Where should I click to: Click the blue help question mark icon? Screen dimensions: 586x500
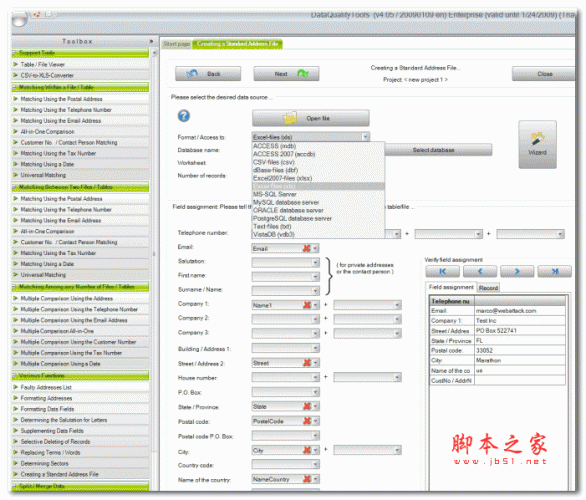(183, 116)
